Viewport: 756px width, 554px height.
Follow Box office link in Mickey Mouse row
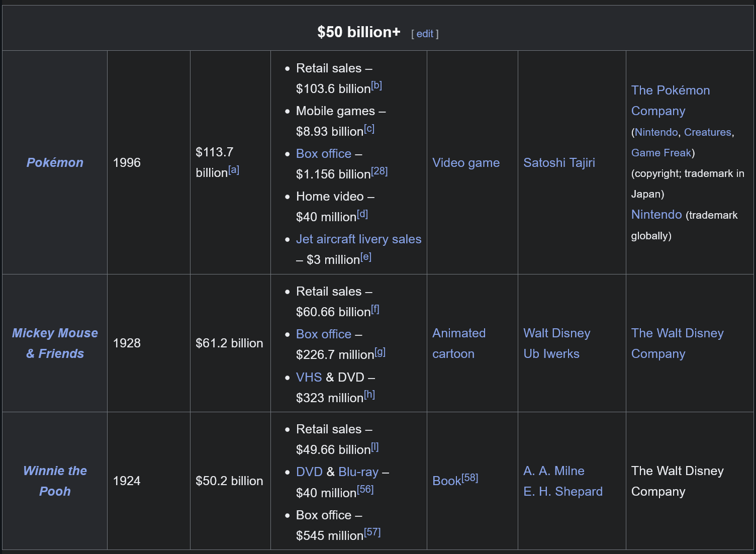coord(324,334)
